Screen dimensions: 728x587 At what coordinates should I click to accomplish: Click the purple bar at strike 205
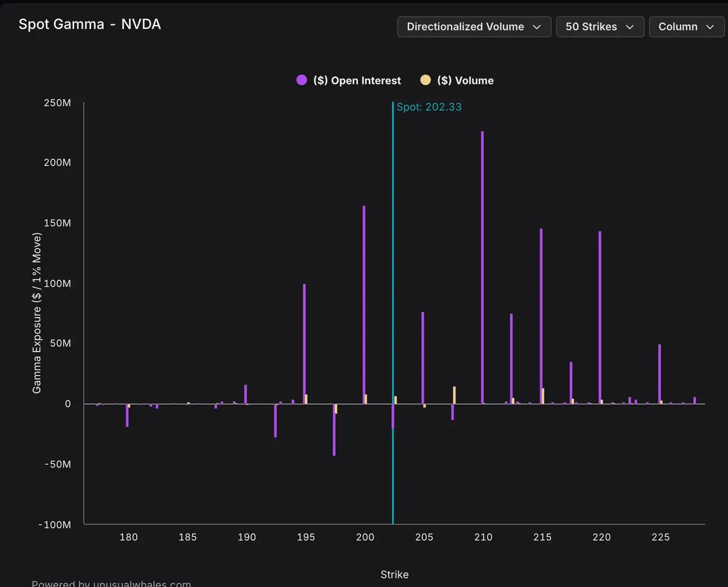[423, 358]
